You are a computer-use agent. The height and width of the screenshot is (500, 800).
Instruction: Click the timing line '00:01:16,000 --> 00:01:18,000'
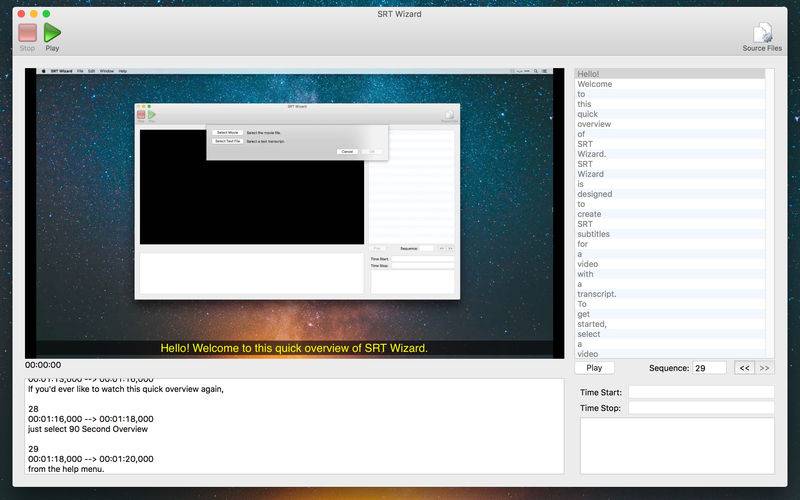click(91, 419)
